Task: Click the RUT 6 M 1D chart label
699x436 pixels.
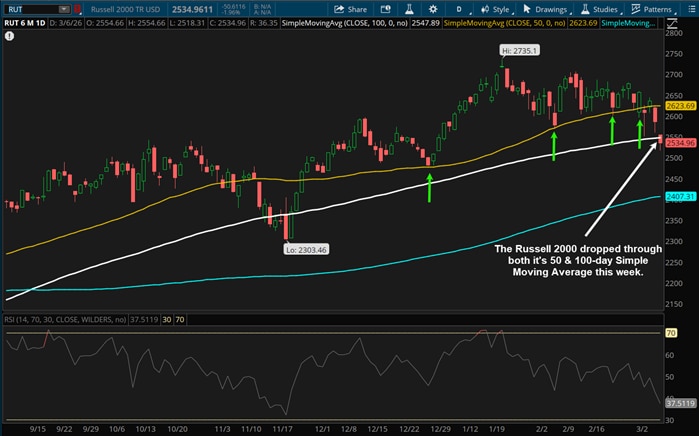Action: 25,23
